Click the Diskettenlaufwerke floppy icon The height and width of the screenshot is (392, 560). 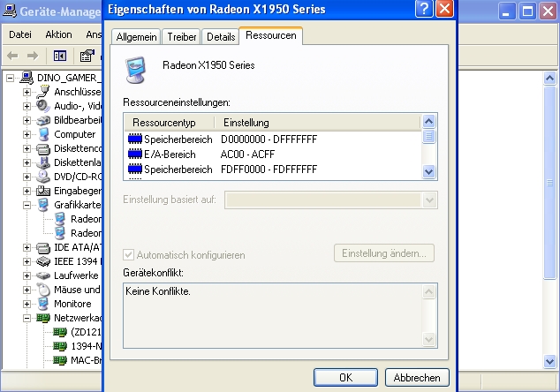pyautogui.click(x=43, y=162)
